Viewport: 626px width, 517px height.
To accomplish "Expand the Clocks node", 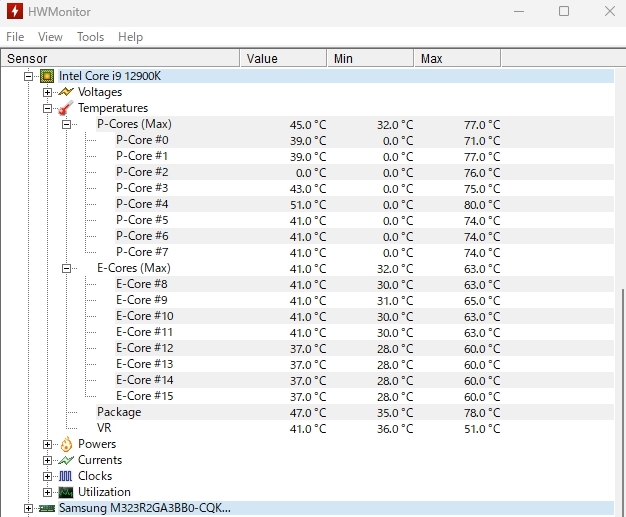I will coord(47,476).
